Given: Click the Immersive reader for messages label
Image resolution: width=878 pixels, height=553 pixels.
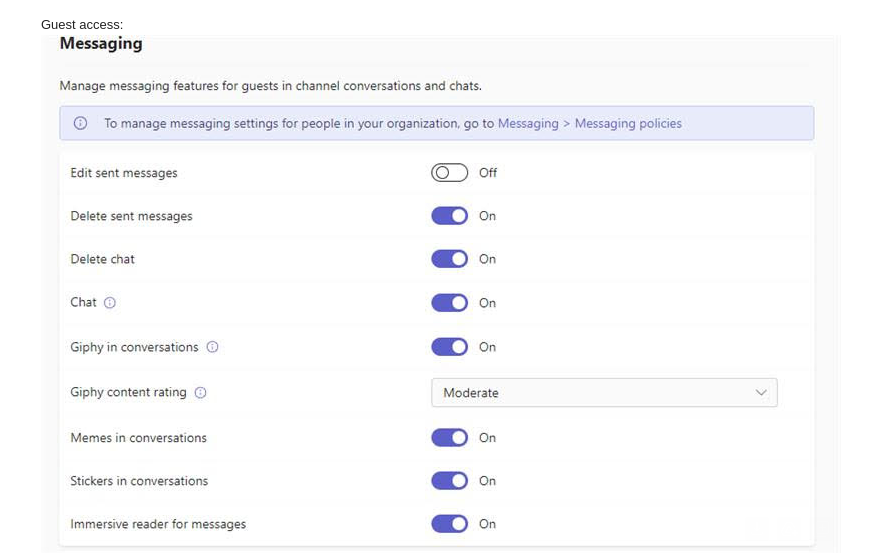Looking at the screenshot, I should coord(158,524).
